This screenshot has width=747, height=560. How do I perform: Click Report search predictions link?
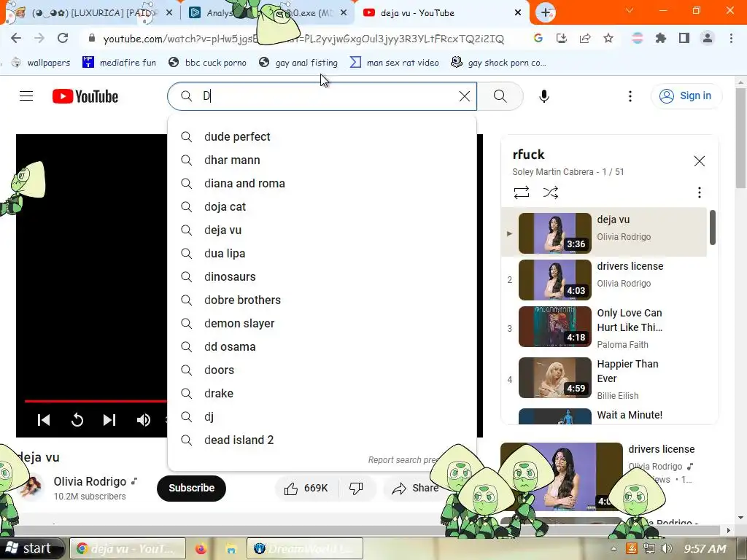pyautogui.click(x=403, y=460)
